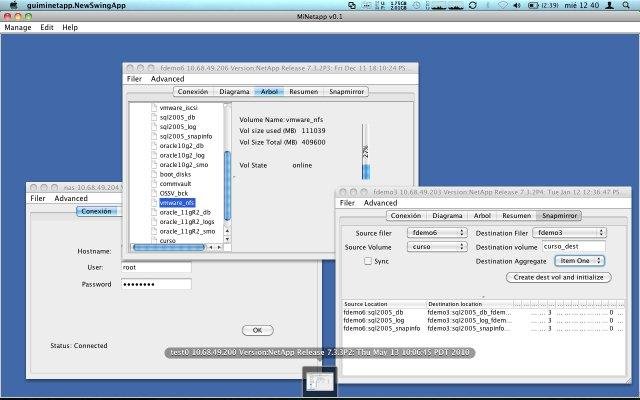Viewport: 640px width, 400px height.
Task: Switch to Resumen tab in fdemo6 window
Action: (304, 91)
